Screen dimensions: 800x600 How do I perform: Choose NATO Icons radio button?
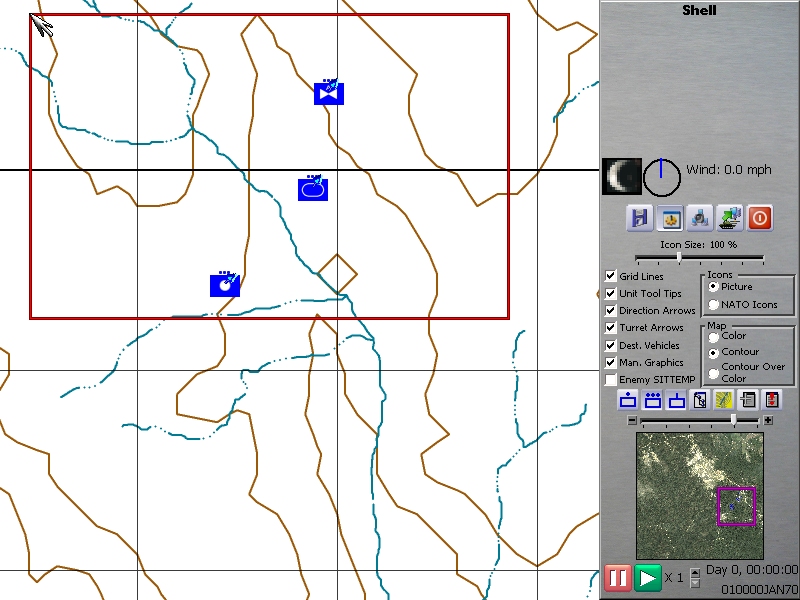(x=713, y=304)
